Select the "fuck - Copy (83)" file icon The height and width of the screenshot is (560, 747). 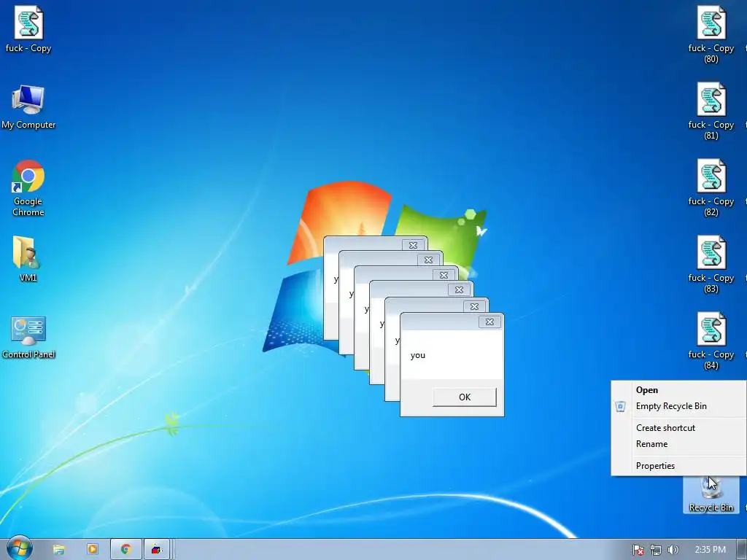[x=711, y=264]
